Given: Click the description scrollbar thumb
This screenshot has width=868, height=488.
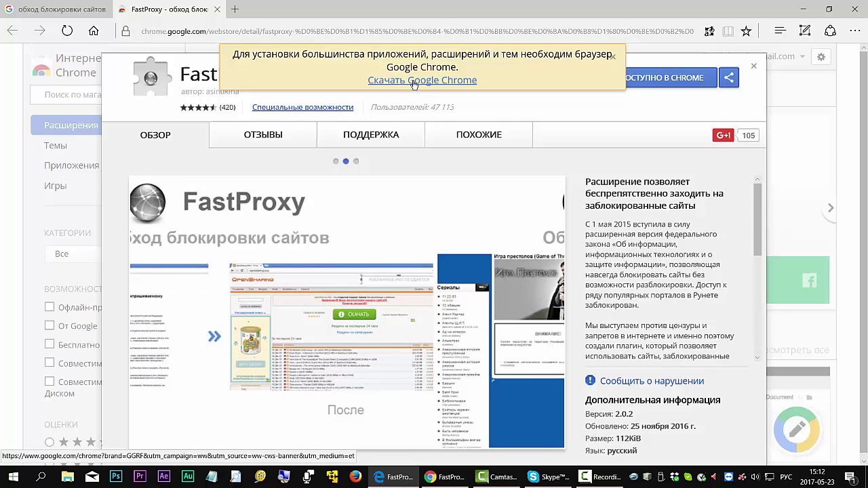Looking at the screenshot, I should [x=757, y=220].
